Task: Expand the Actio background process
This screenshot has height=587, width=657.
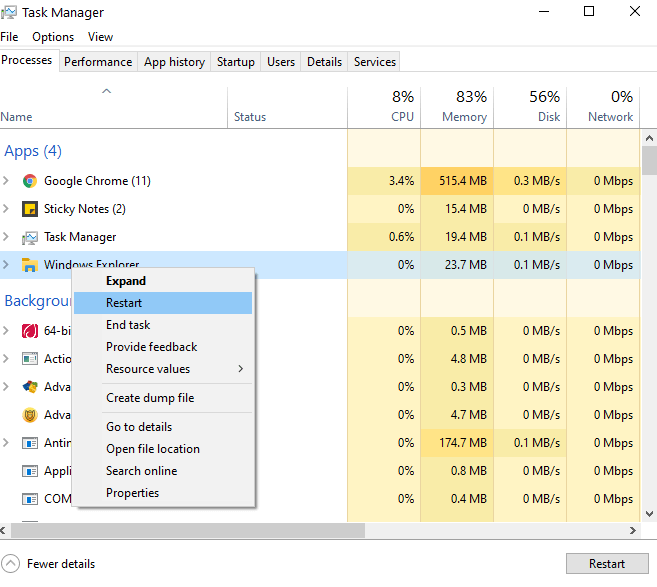Action: pyautogui.click(x=6, y=359)
